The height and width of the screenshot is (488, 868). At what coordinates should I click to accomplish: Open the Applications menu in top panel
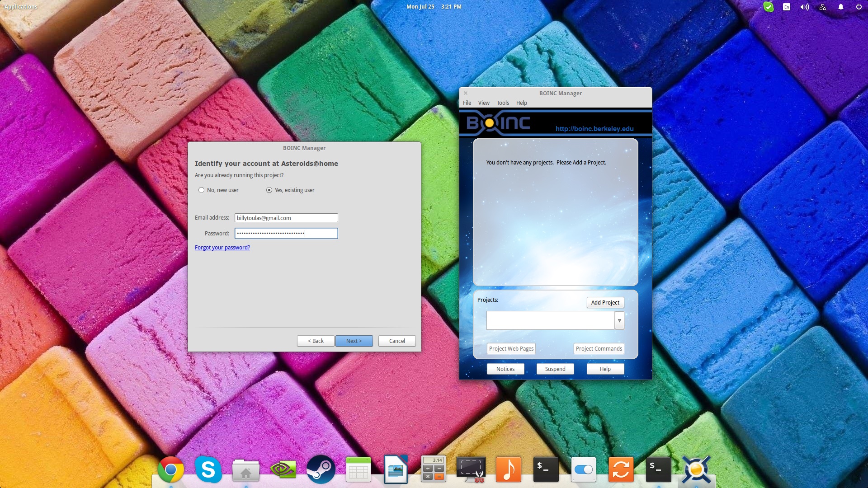(x=21, y=7)
